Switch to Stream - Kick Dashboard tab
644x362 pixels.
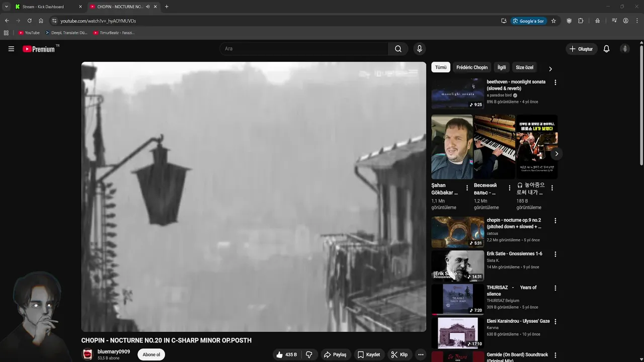[48, 7]
